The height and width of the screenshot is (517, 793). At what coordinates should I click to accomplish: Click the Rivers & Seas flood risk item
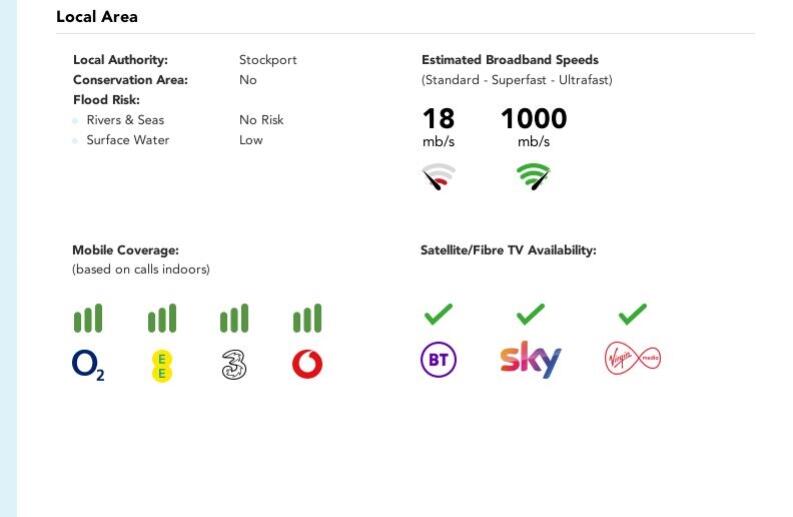click(x=125, y=120)
